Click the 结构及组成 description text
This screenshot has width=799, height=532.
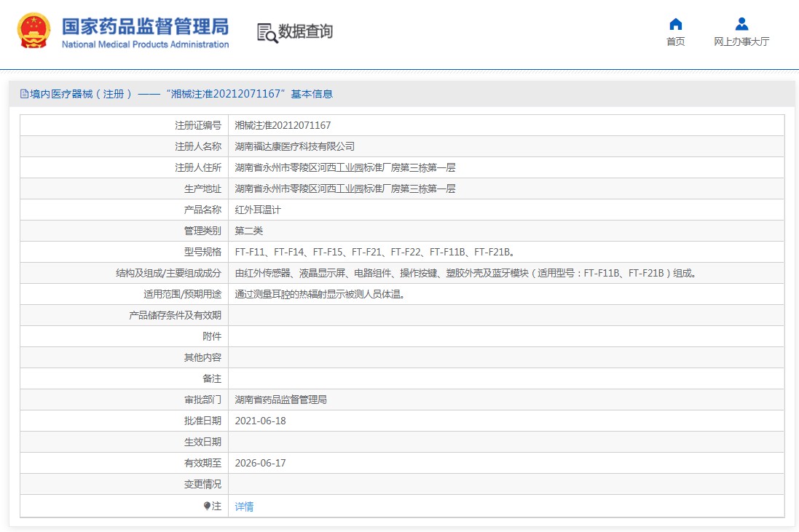[x=465, y=274]
